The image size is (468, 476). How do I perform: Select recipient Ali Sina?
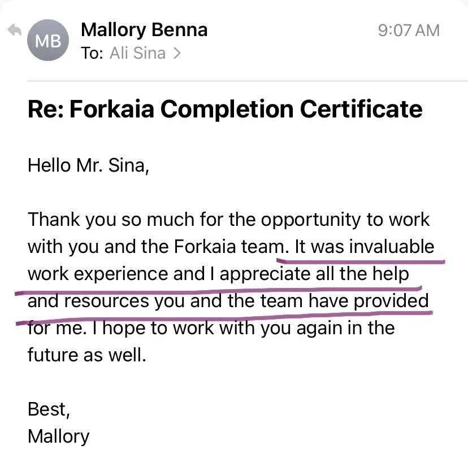[x=138, y=53]
